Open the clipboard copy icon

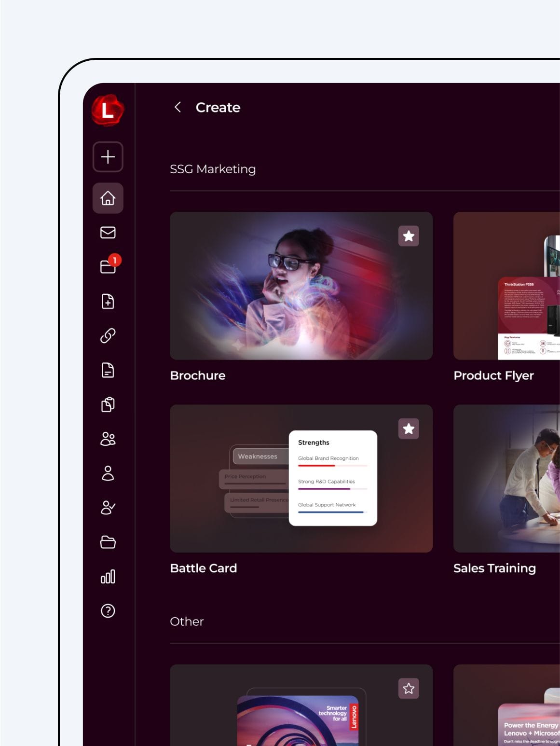108,404
